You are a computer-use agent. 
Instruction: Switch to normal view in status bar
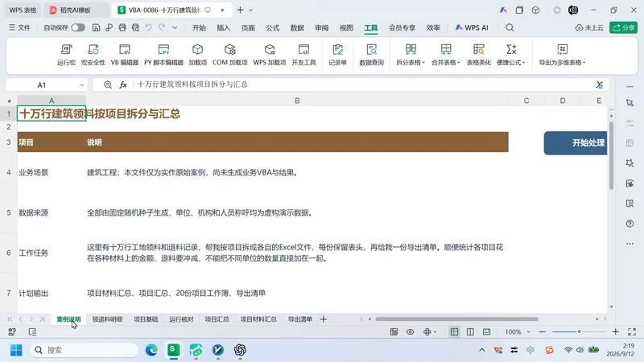coord(454,331)
